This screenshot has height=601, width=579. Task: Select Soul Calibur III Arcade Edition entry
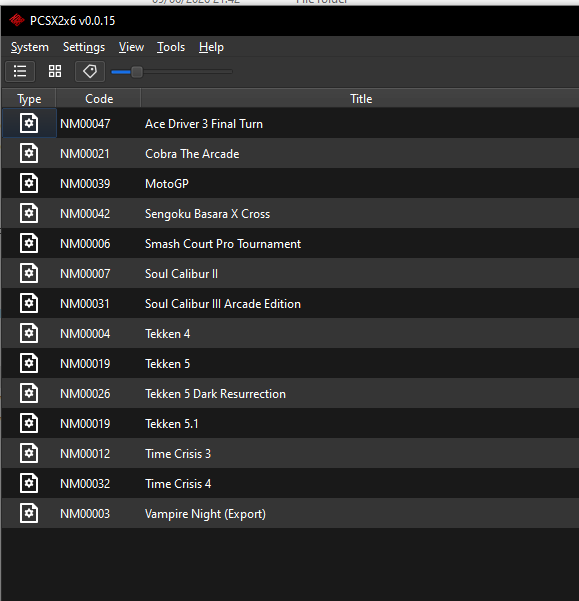[290, 304]
